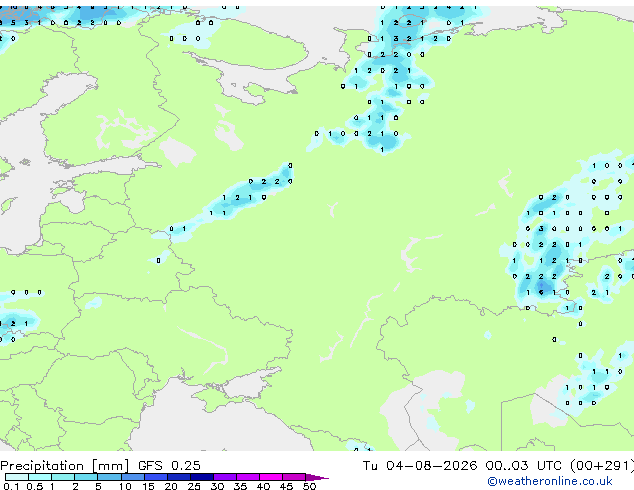The image size is (634, 490).
Task: Click the '15' legend scale label
Action: tap(148, 486)
